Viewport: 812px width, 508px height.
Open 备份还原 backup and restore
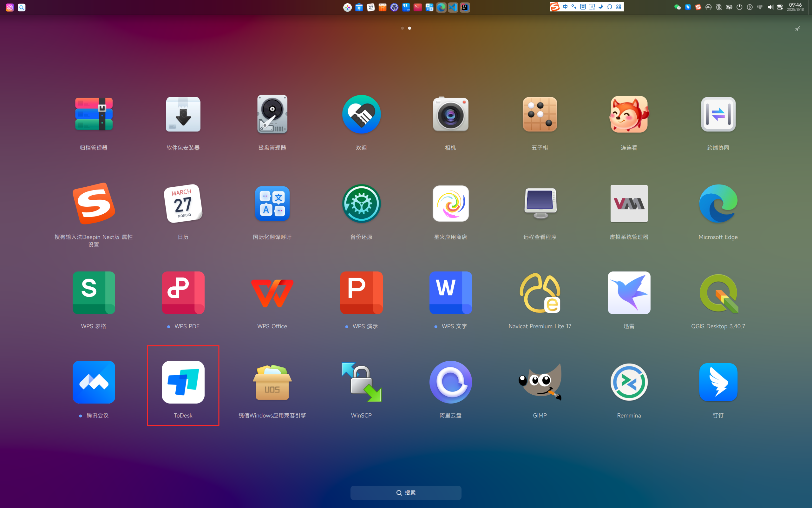pos(361,204)
